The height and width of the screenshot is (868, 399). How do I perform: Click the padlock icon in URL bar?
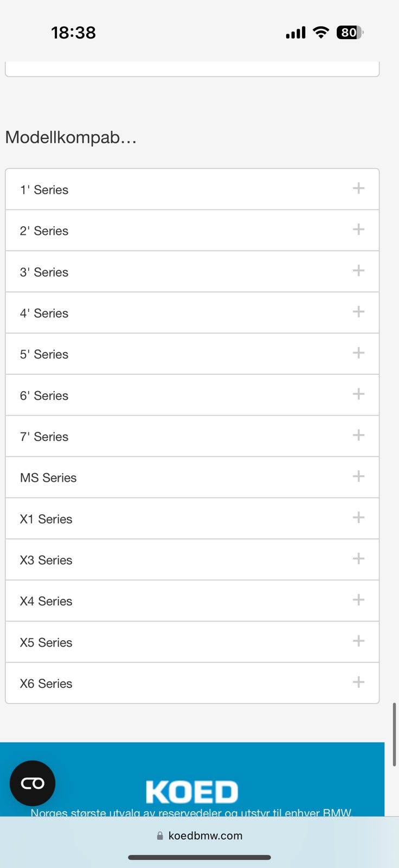(x=160, y=836)
